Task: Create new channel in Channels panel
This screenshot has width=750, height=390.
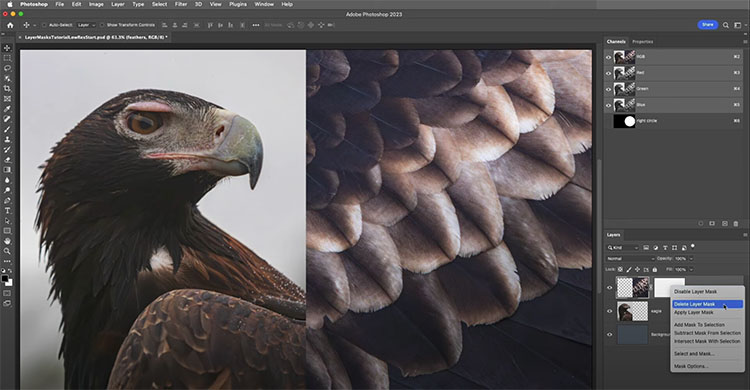Action: coord(724,223)
